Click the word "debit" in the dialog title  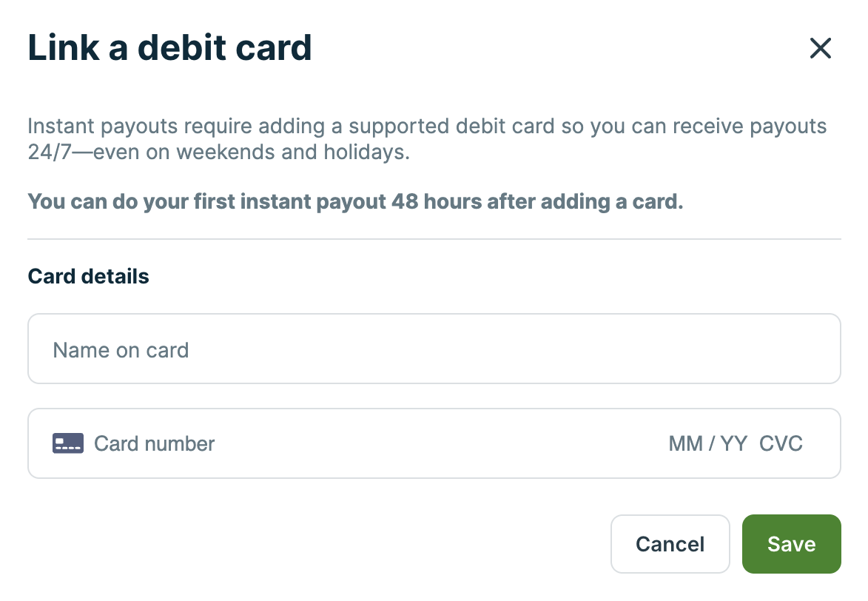point(185,48)
